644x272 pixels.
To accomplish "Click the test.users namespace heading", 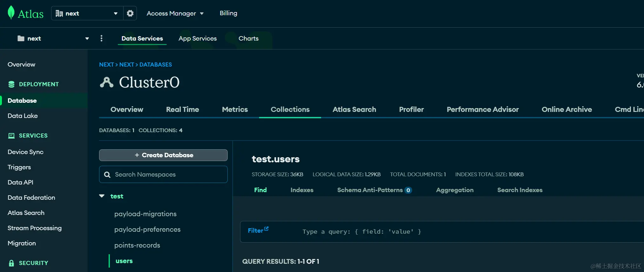I will tap(276, 159).
